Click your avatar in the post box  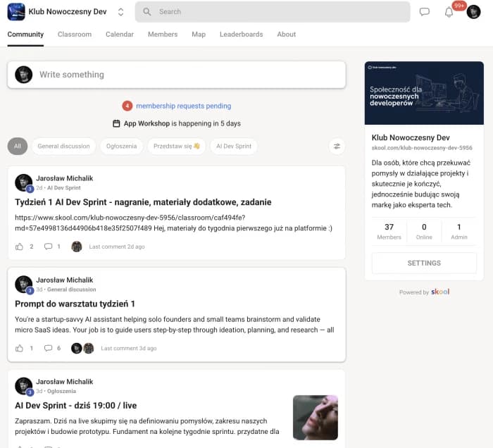23,75
